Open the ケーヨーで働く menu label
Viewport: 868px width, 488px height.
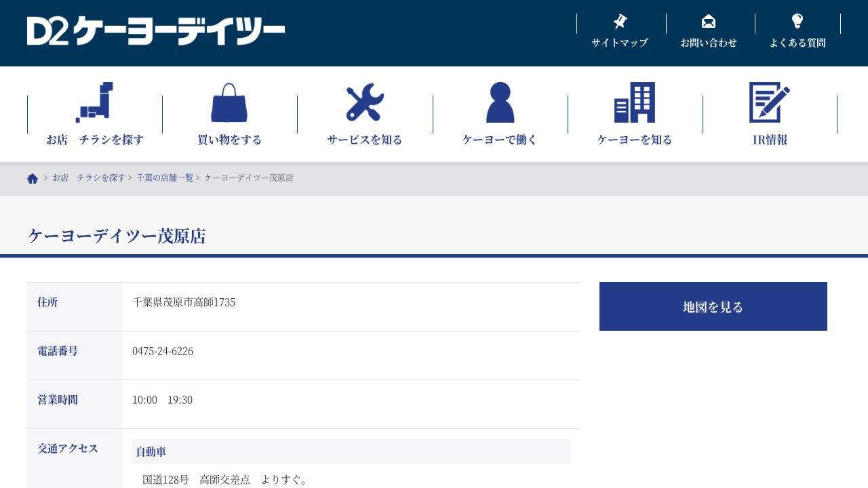[500, 140]
